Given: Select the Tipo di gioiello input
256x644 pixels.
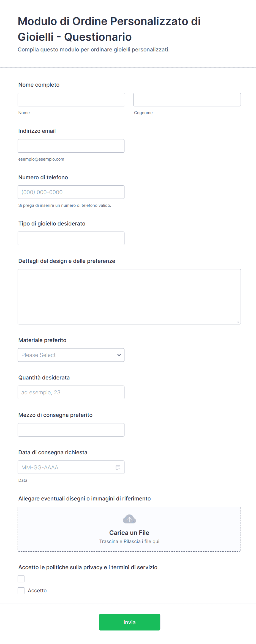Looking at the screenshot, I should click(71, 238).
